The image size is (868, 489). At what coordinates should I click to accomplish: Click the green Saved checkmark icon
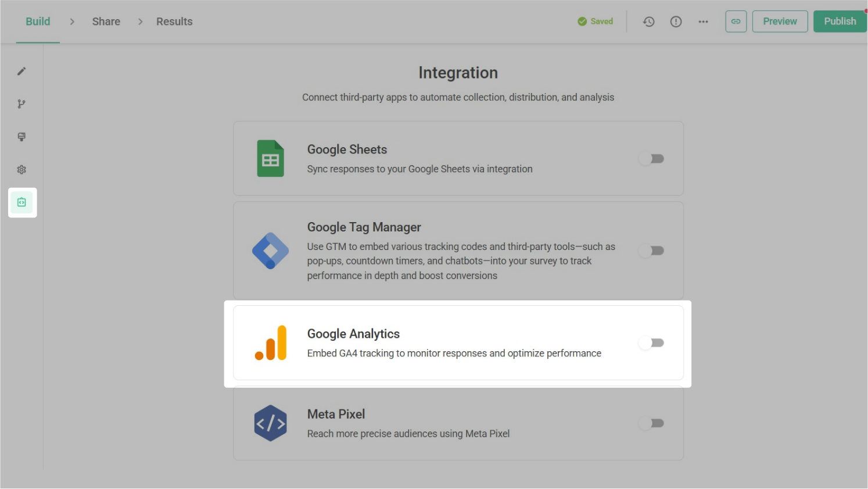pyautogui.click(x=582, y=22)
